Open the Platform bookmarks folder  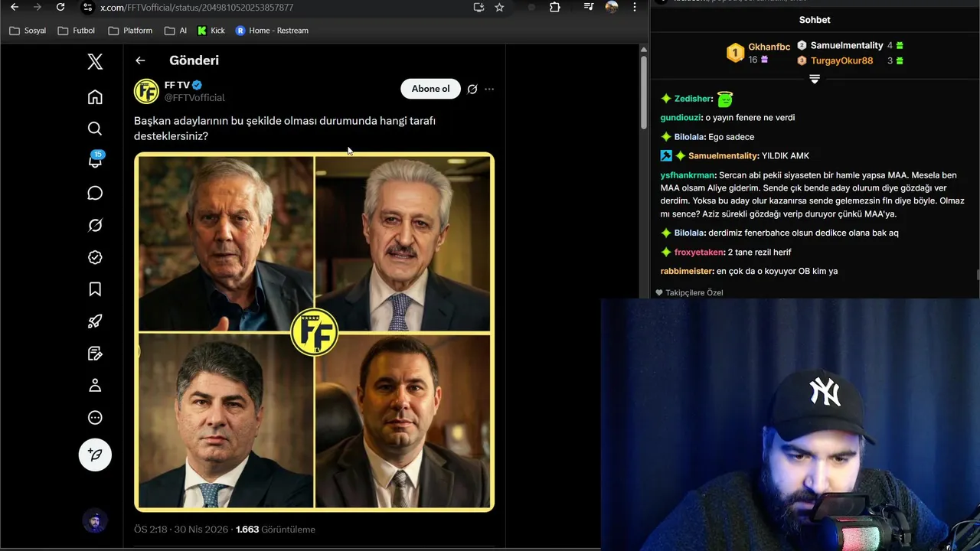[130, 31]
